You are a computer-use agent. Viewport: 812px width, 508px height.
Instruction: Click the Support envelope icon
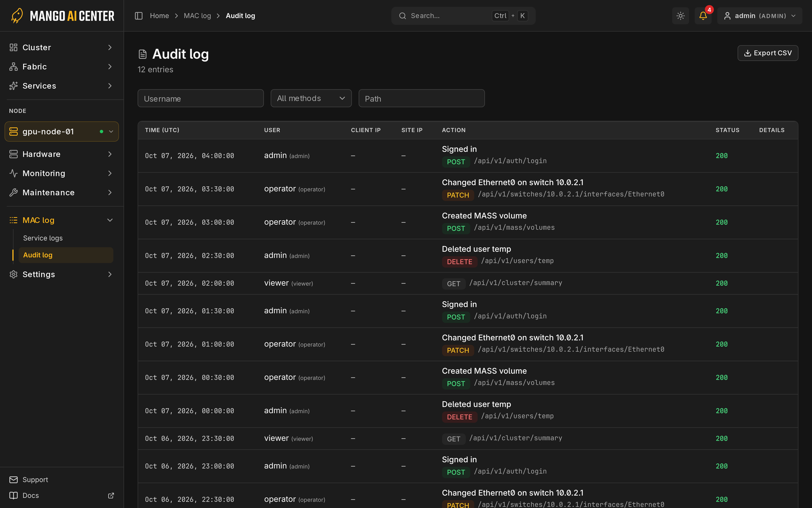[13, 480]
